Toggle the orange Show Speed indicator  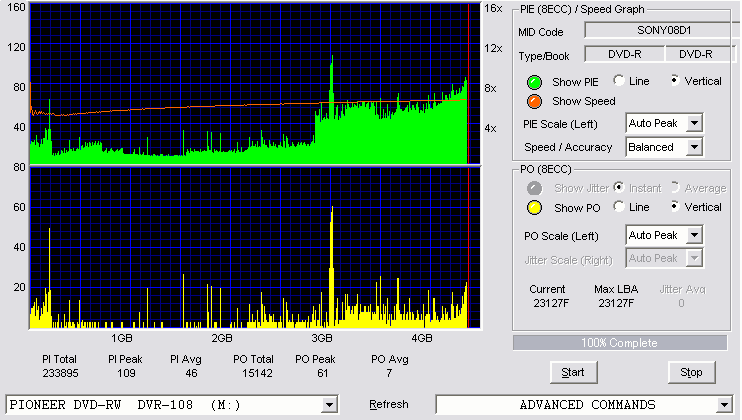click(x=534, y=101)
